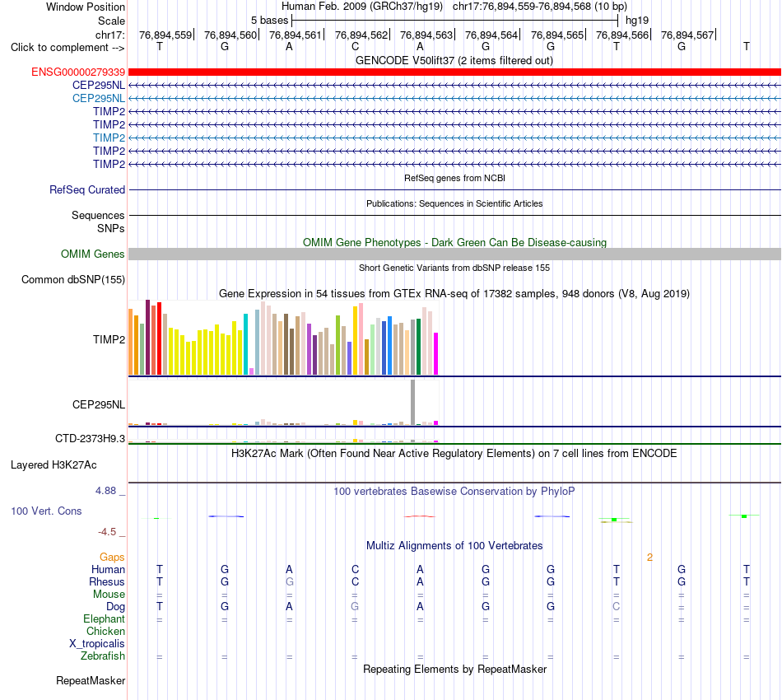Click the 100 Vert. Cons track label

(46, 511)
